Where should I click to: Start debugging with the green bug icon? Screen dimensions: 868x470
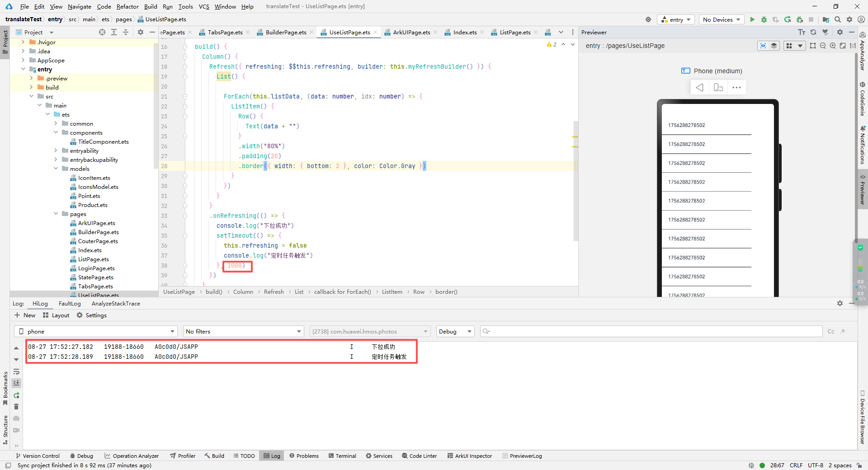pos(764,19)
